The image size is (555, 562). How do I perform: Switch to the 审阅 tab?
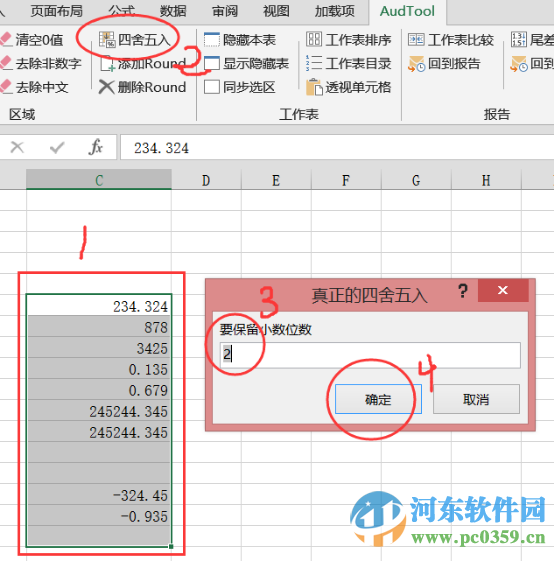click(x=224, y=11)
